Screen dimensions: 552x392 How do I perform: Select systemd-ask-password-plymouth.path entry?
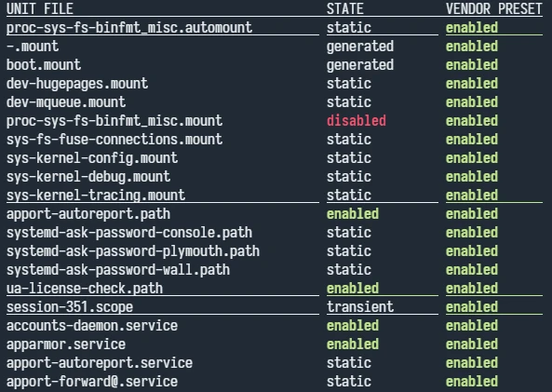point(133,251)
